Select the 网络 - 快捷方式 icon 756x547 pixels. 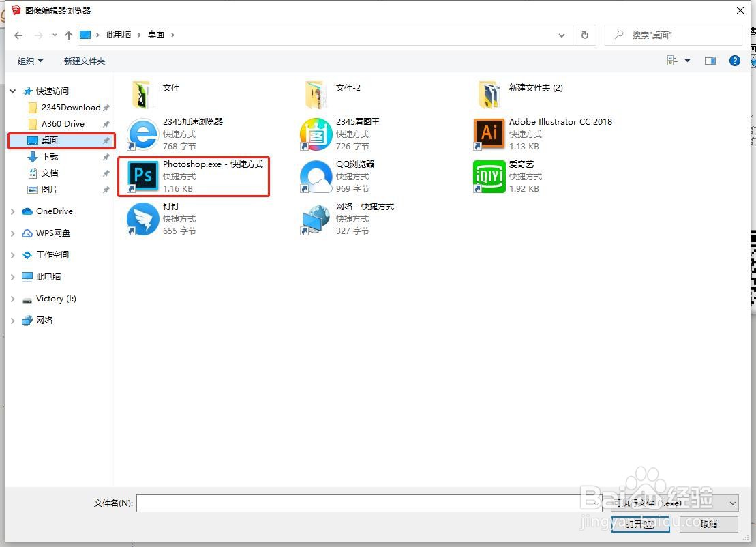coord(316,218)
